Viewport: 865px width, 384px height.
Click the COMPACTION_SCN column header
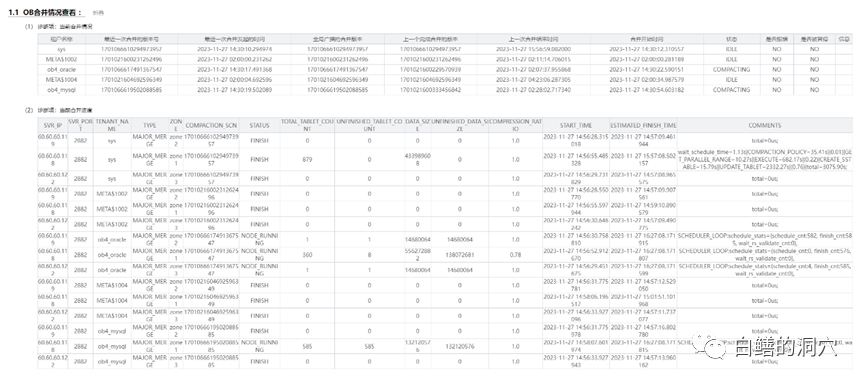pyautogui.click(x=212, y=125)
